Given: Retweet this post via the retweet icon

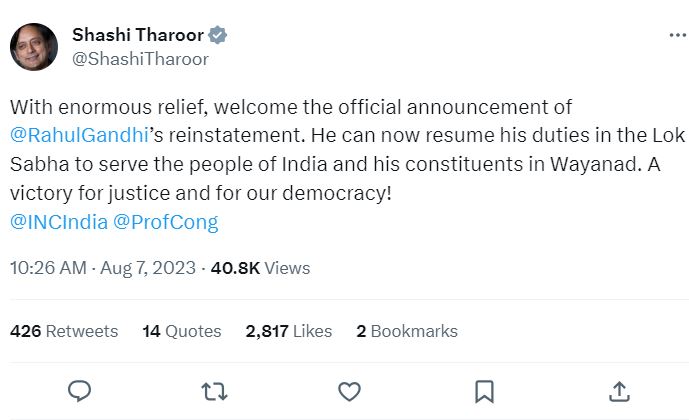Looking at the screenshot, I should pyautogui.click(x=214, y=389).
